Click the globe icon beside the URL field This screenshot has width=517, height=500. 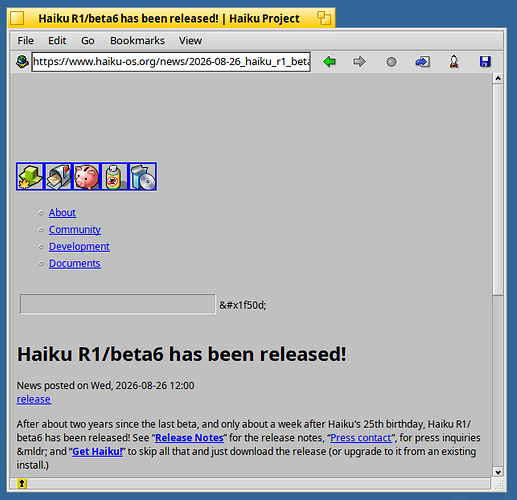tap(22, 62)
